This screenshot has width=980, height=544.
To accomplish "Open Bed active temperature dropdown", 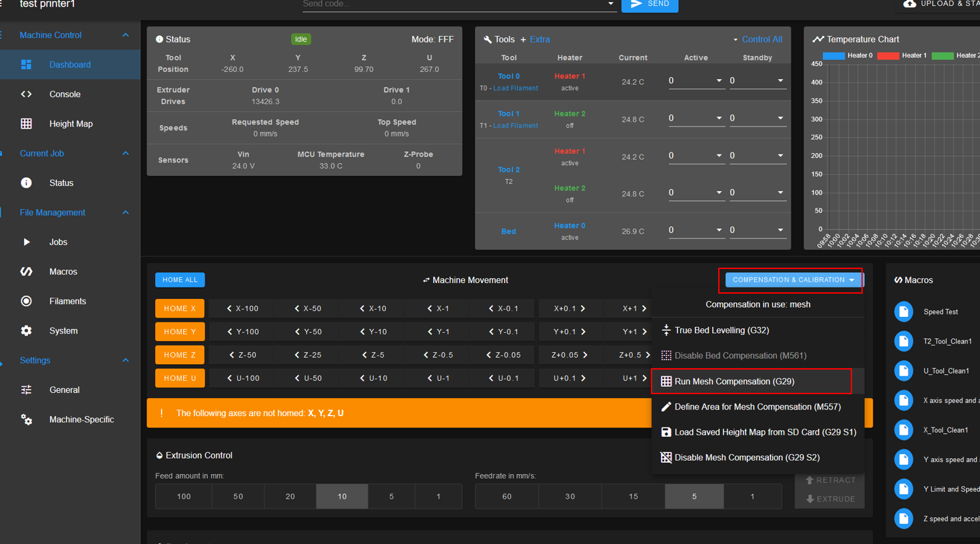I will pyautogui.click(x=719, y=230).
